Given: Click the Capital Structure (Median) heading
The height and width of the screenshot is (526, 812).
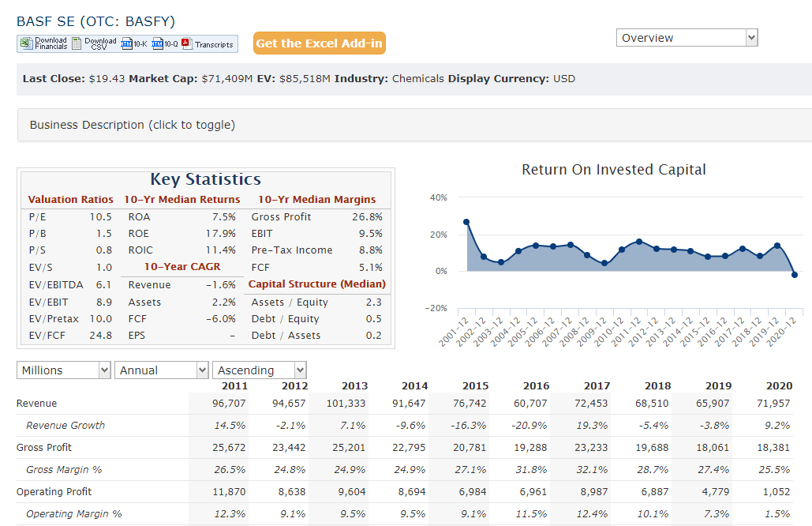Looking at the screenshot, I should pyautogui.click(x=317, y=284).
